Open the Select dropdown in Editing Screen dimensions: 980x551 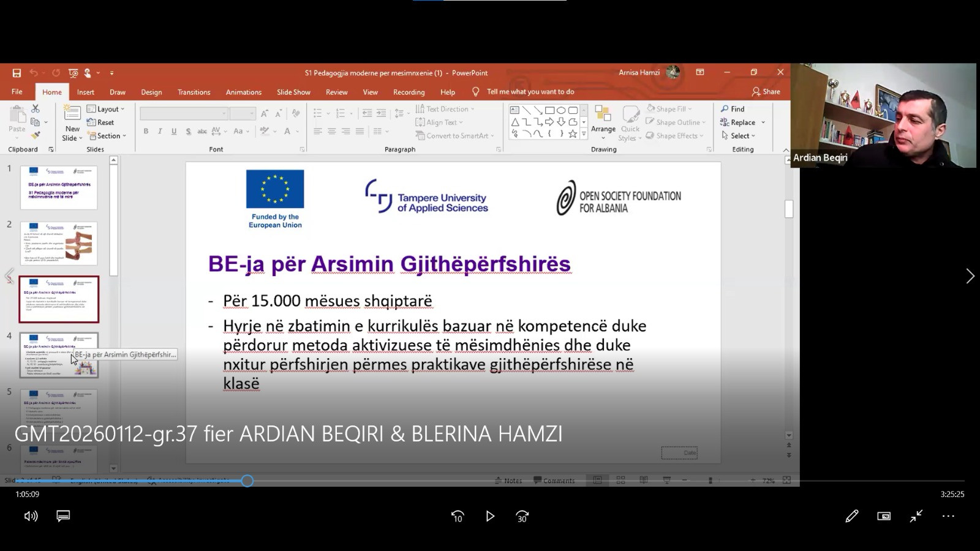(738, 136)
